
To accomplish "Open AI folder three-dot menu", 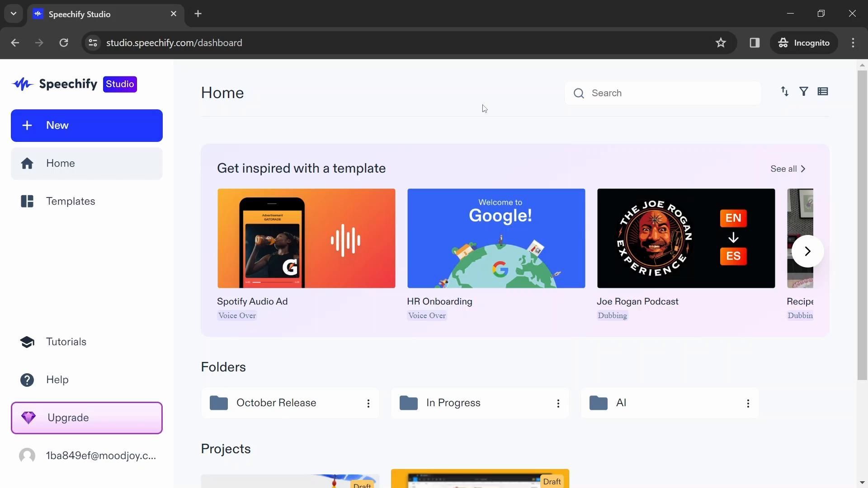I will tap(748, 404).
